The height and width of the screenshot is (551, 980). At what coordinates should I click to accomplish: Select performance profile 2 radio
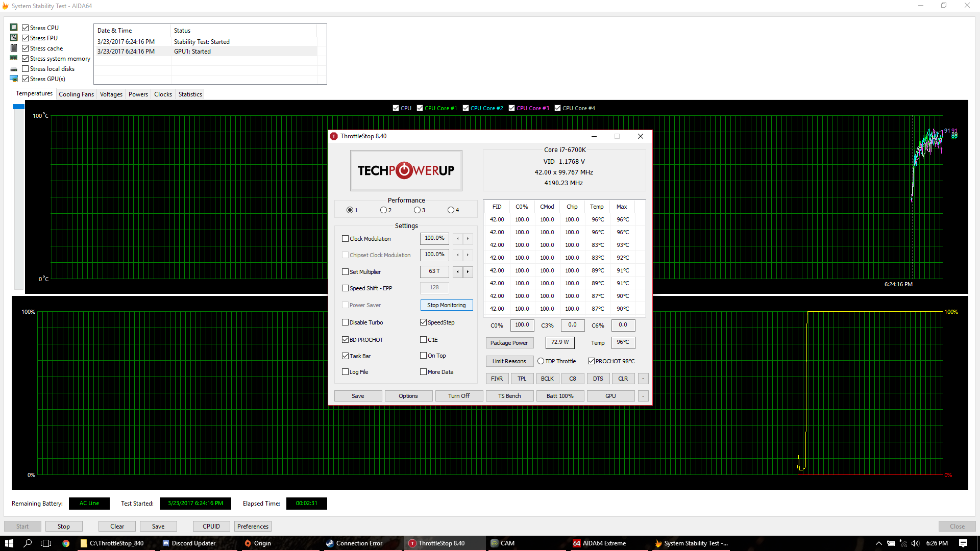pos(383,210)
